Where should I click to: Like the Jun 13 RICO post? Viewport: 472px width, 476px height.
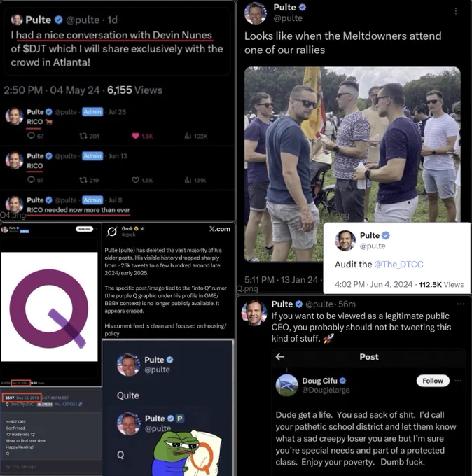point(135,180)
